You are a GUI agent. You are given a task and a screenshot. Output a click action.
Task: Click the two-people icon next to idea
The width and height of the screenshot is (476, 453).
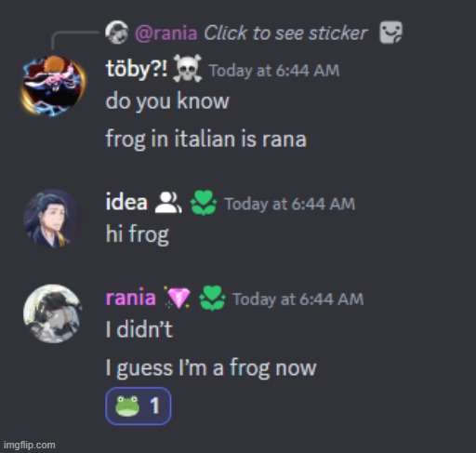(167, 203)
